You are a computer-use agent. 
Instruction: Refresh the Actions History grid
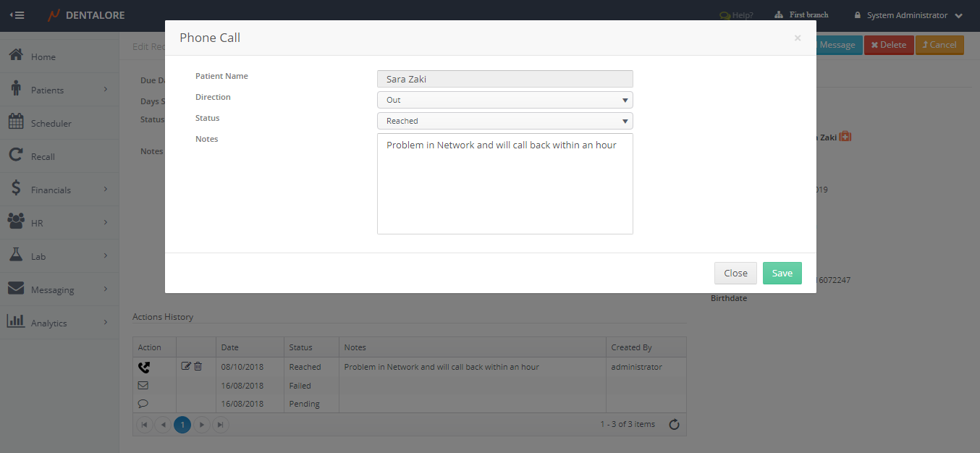pyautogui.click(x=674, y=425)
